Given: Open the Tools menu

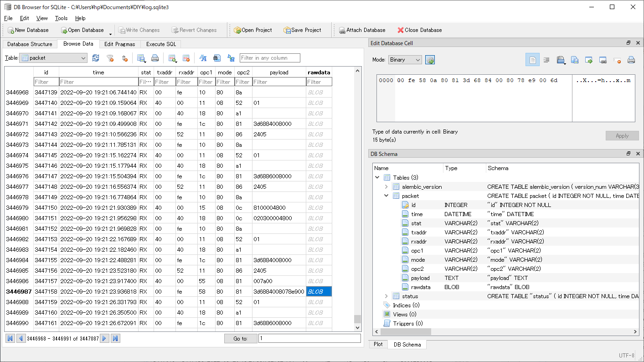Looking at the screenshot, I should click(x=61, y=18).
